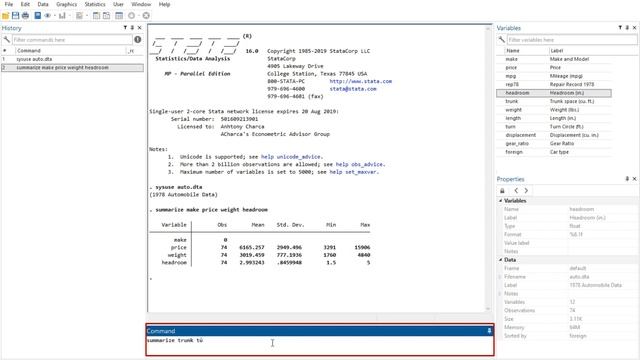Close the Variables panel
This screenshot has height=360, width=640.
(x=634, y=28)
